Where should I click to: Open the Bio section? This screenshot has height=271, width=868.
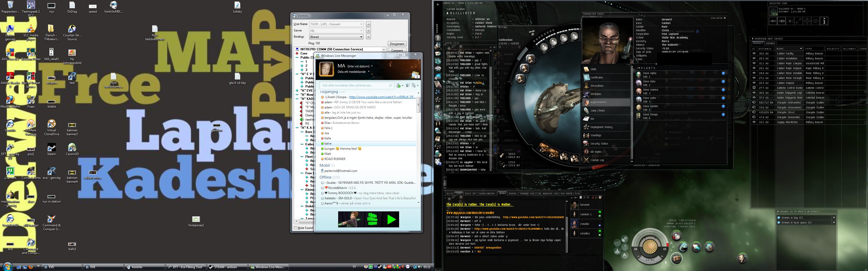coord(606,119)
